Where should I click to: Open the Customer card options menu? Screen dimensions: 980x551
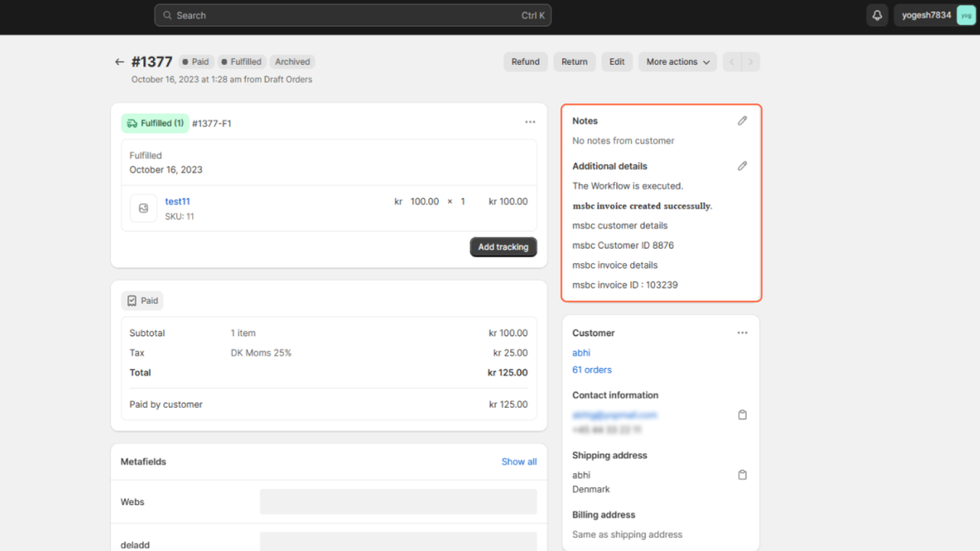(x=743, y=333)
